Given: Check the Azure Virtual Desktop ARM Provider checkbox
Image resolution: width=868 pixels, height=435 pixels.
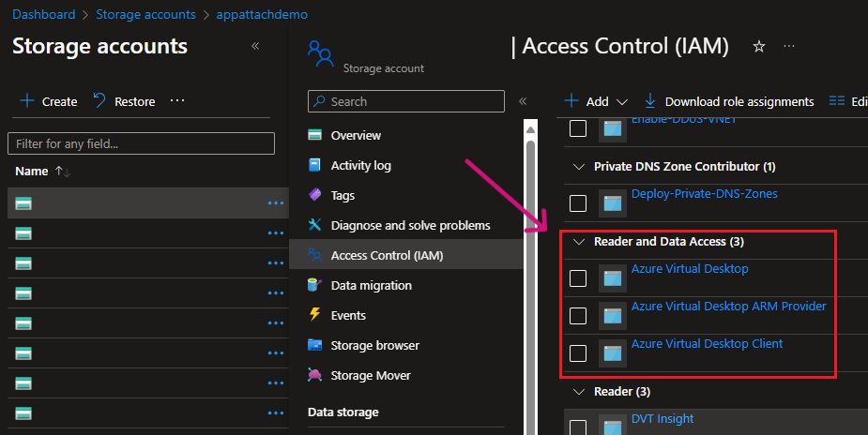Looking at the screenshot, I should tap(578, 316).
